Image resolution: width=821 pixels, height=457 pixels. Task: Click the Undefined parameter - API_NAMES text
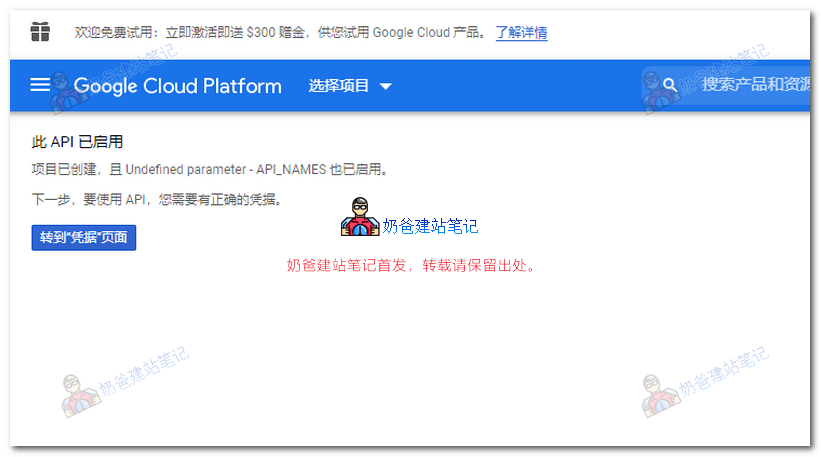click(226, 170)
